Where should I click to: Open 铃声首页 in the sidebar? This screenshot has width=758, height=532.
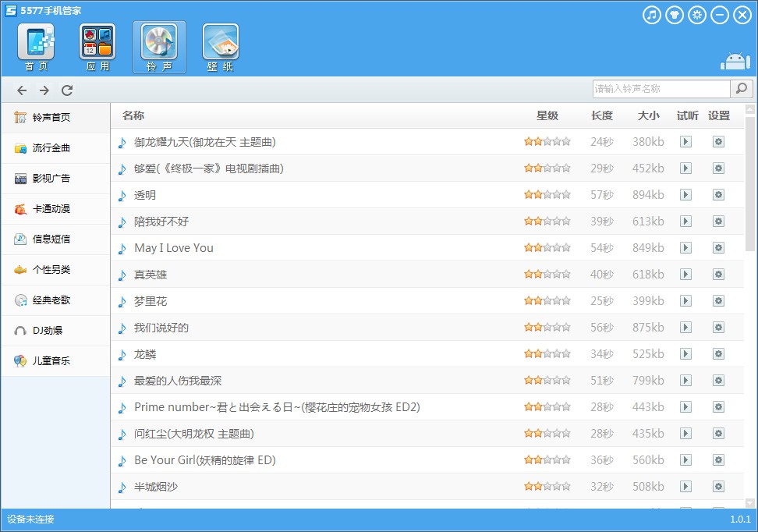pyautogui.click(x=55, y=118)
